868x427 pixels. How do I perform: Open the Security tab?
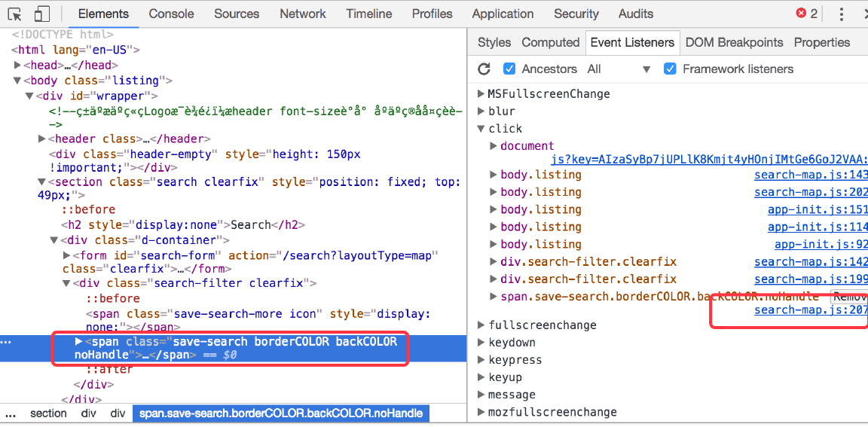click(576, 14)
